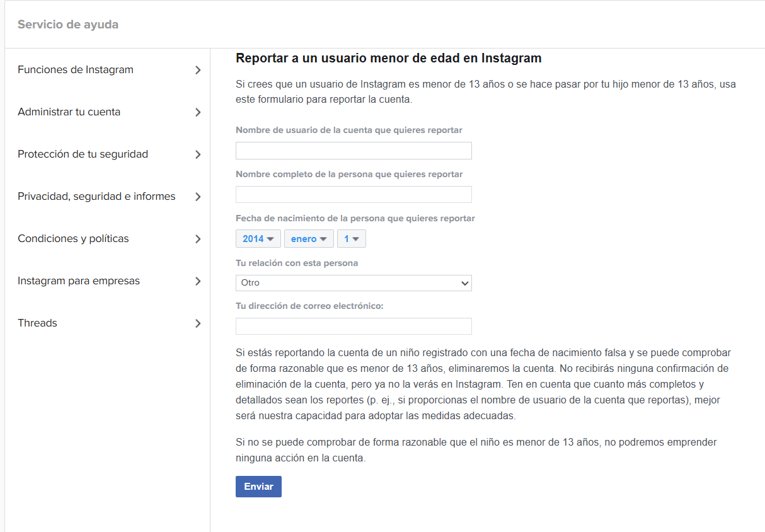The image size is (765, 532).
Task: Focus the correo electrónico input field
Action: coord(354,327)
